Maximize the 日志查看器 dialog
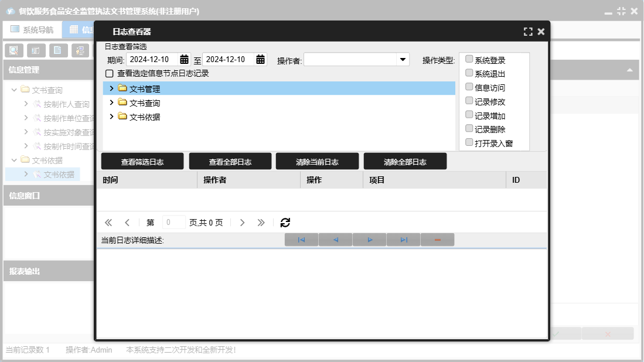Image resolution: width=644 pixels, height=362 pixels. pos(528,32)
